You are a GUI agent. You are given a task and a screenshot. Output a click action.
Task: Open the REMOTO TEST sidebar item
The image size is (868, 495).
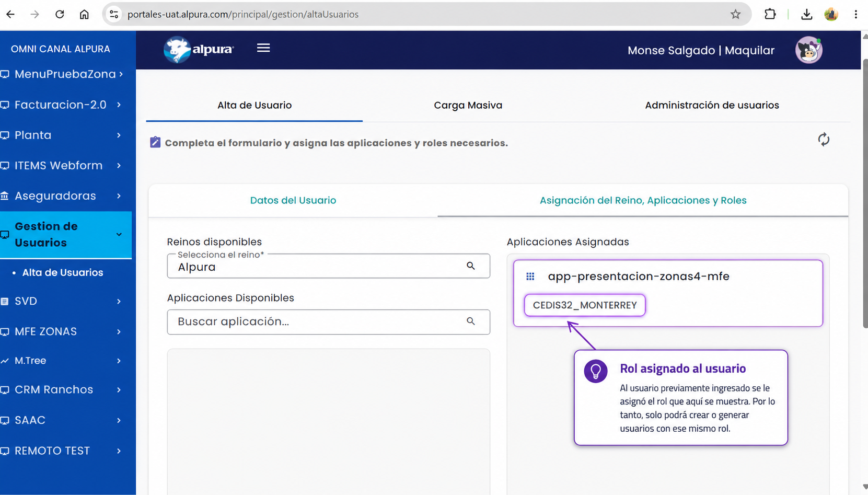(66, 451)
